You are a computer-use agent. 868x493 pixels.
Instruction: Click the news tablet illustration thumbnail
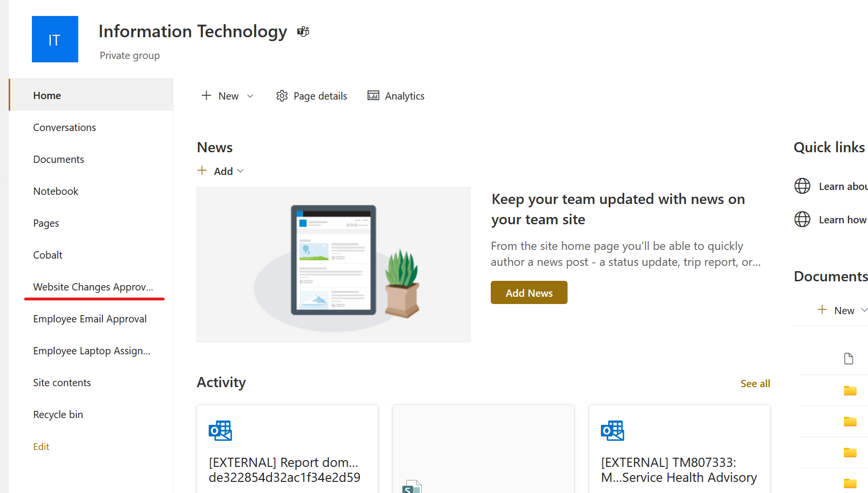(333, 265)
